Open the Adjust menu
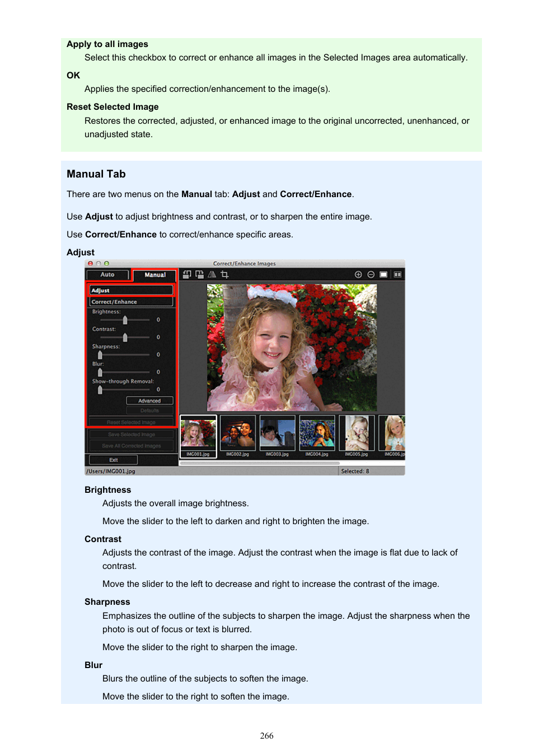 pyautogui.click(x=132, y=290)
